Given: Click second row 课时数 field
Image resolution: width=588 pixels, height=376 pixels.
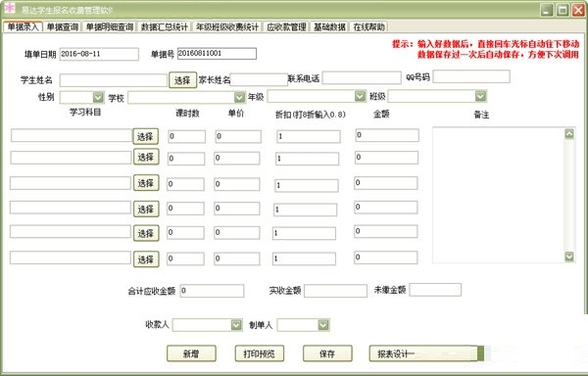Looking at the screenshot, I should tap(186, 159).
